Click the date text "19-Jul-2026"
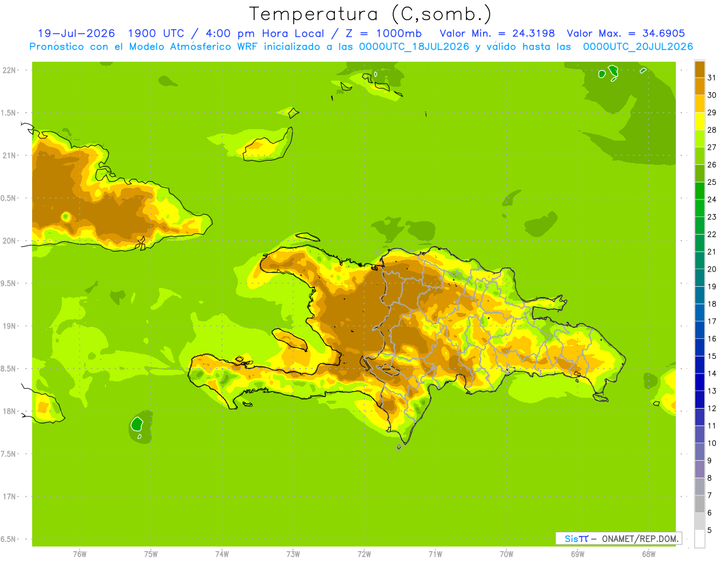The height and width of the screenshot is (562, 728). [76, 33]
